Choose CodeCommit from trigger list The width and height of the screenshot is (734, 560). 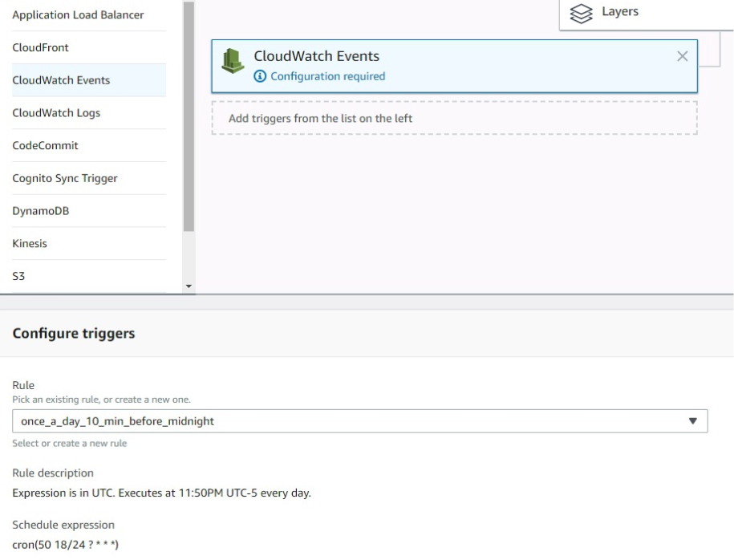[x=89, y=146]
